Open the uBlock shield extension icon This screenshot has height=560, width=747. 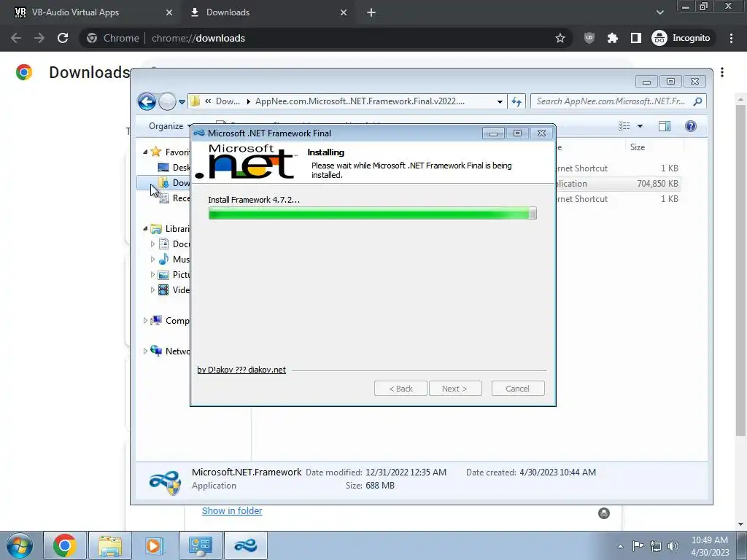(589, 38)
